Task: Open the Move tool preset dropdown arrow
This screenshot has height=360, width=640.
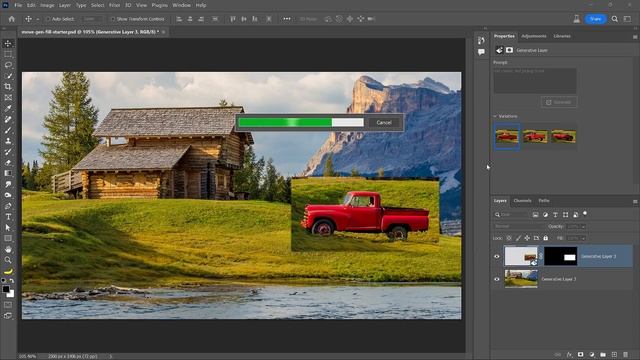Action: click(x=38, y=19)
